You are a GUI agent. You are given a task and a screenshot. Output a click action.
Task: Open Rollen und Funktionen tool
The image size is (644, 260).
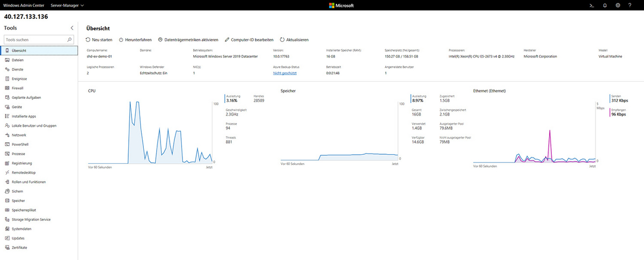tap(29, 182)
